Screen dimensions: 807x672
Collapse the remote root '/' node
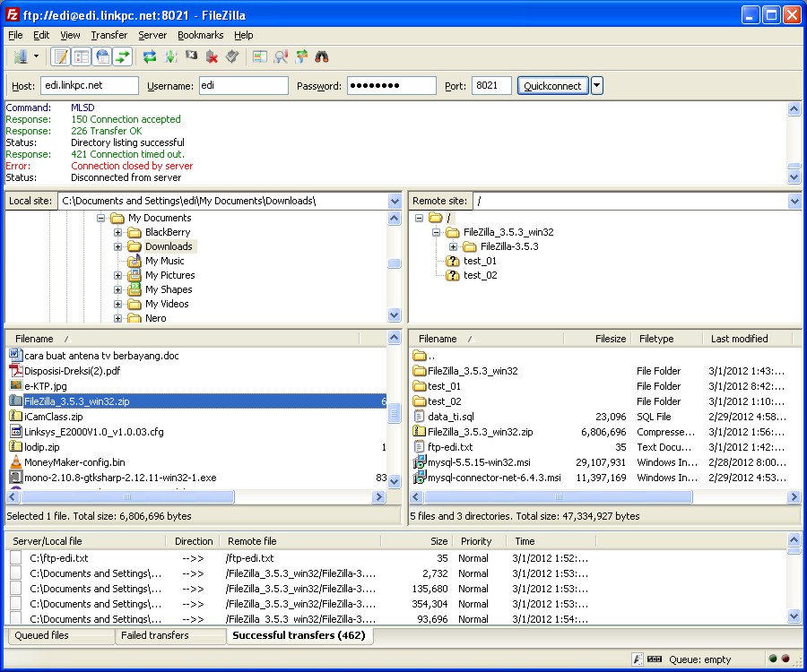point(419,218)
